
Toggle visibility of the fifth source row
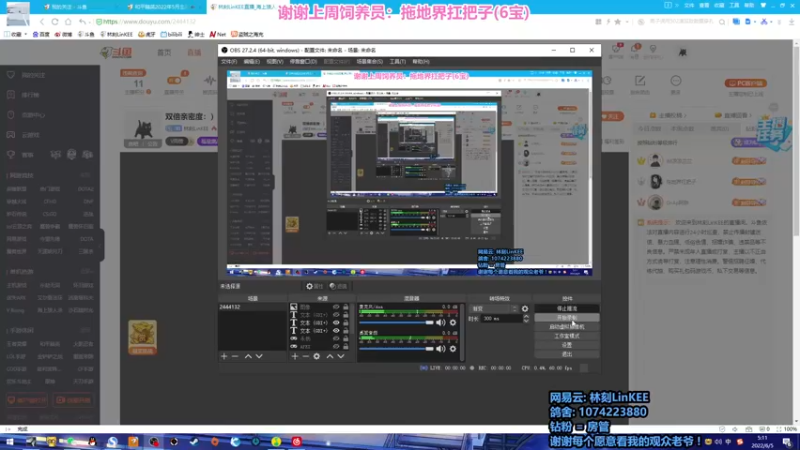coord(336,338)
